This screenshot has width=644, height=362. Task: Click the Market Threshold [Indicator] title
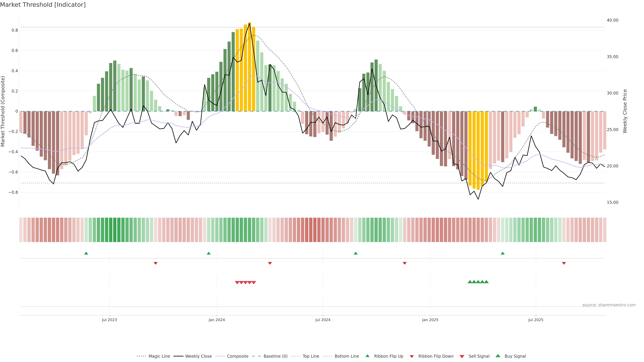pos(43,5)
